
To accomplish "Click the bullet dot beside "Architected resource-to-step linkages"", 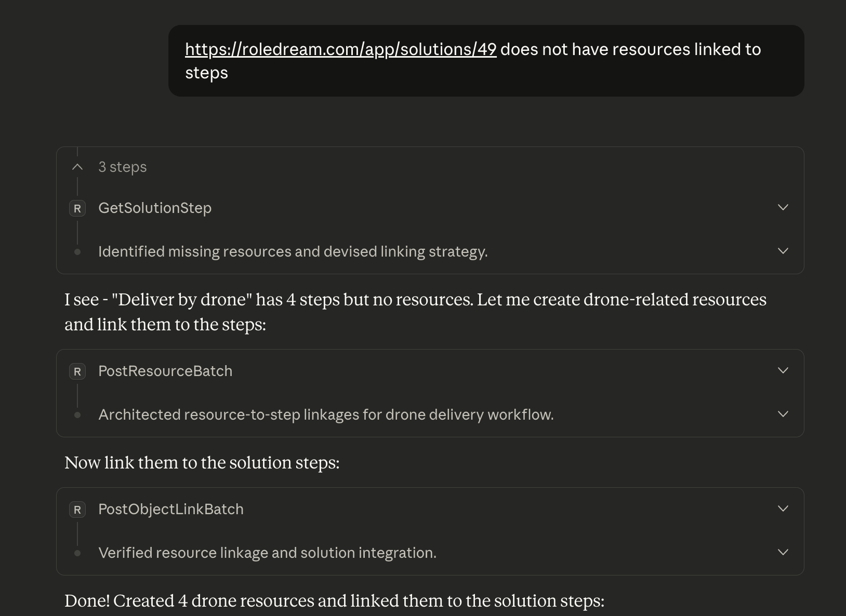I will coord(77,414).
